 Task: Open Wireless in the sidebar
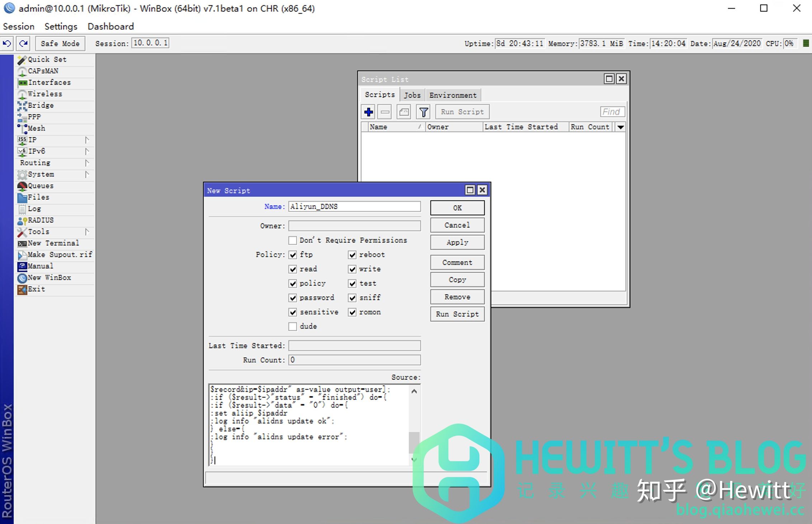(55, 94)
